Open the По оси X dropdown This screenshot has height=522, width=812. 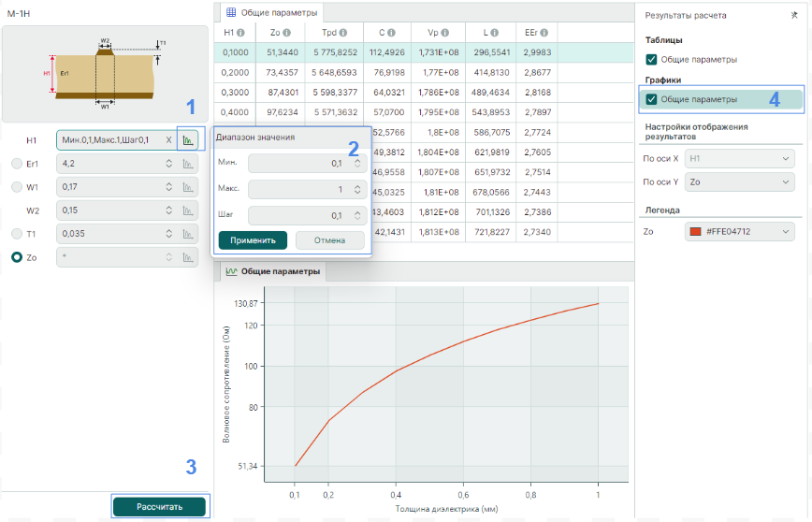(739, 158)
